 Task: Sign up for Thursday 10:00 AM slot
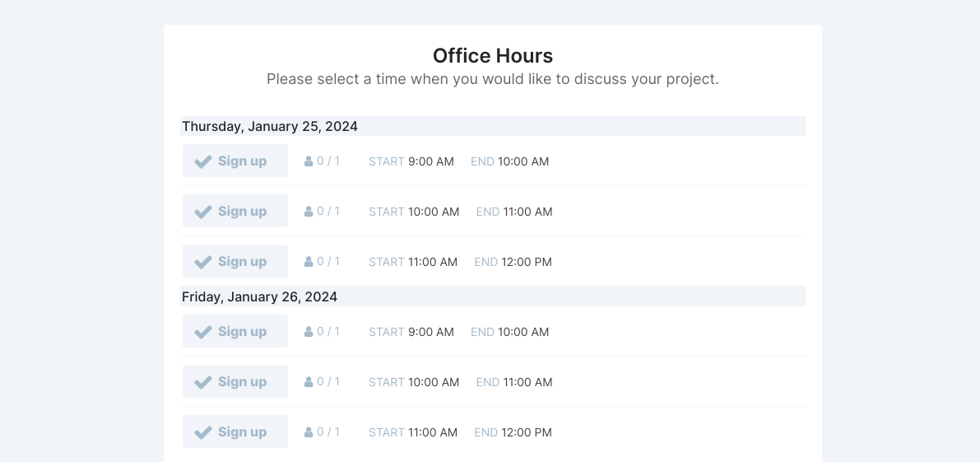(x=235, y=211)
